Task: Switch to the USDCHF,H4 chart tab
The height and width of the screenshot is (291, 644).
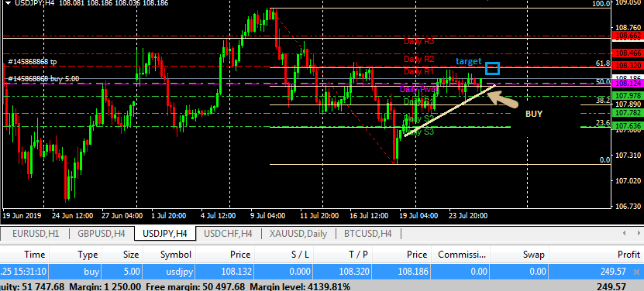Action: coord(228,234)
